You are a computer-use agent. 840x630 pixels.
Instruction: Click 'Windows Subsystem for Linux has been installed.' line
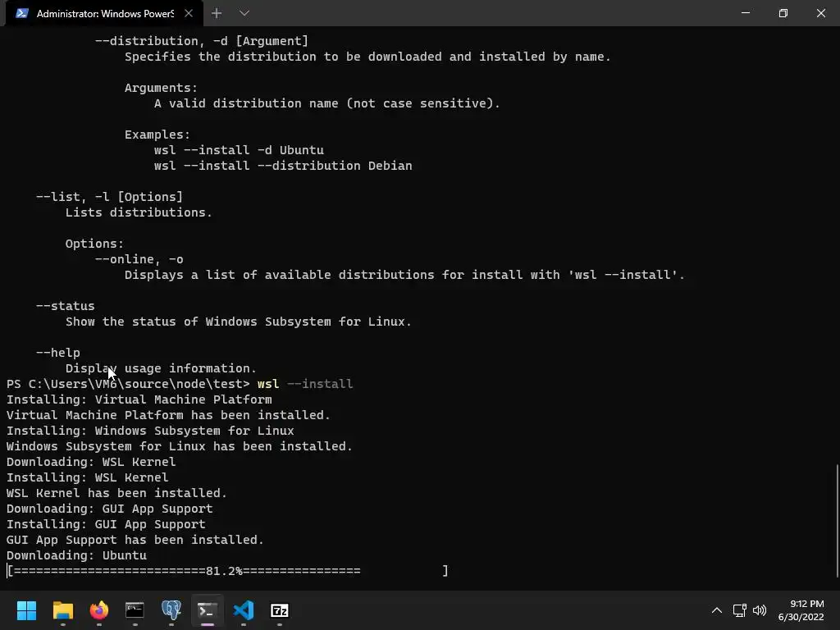coord(180,446)
